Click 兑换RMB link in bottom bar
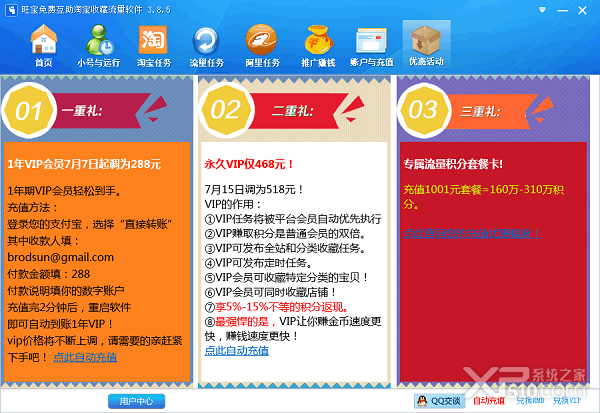The image size is (600, 413). (530, 401)
